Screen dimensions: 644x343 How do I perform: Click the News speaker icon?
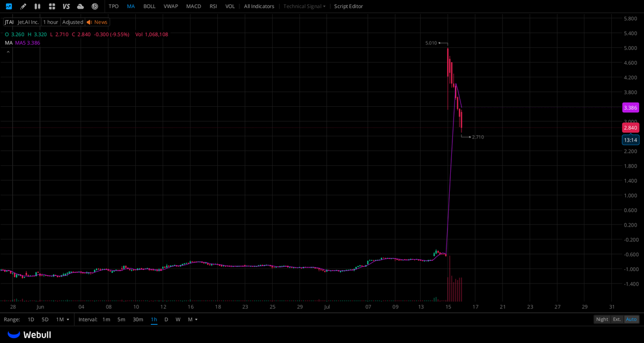(x=90, y=22)
